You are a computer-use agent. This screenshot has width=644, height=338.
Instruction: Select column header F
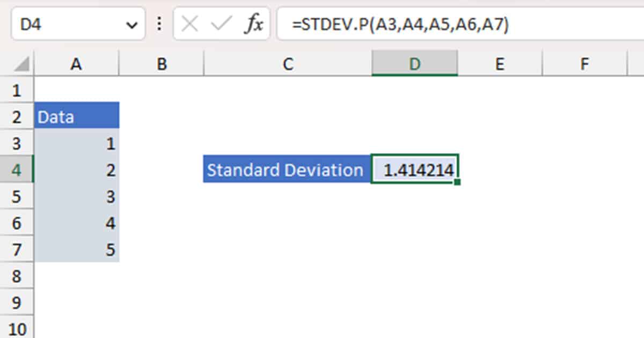click(584, 63)
